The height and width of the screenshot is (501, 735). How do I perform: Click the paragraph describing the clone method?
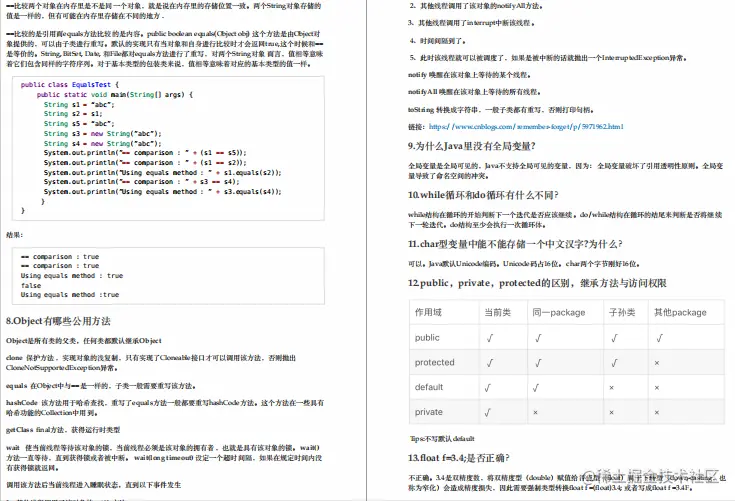click(x=150, y=363)
